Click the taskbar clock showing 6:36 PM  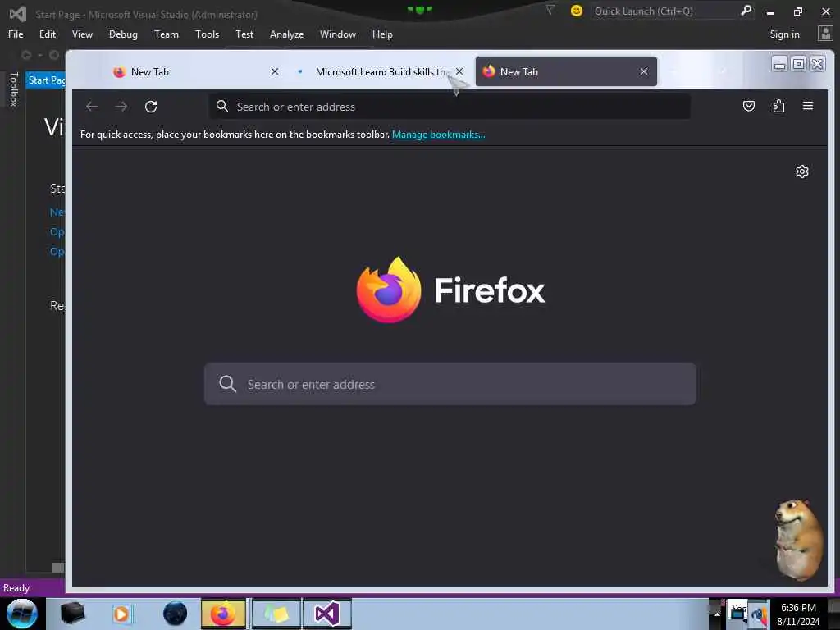(798, 614)
